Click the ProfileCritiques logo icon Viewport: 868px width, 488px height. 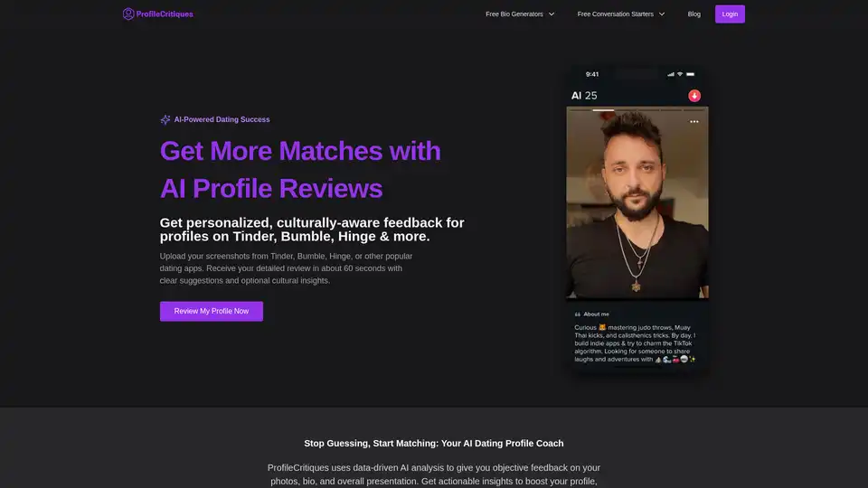(x=128, y=14)
